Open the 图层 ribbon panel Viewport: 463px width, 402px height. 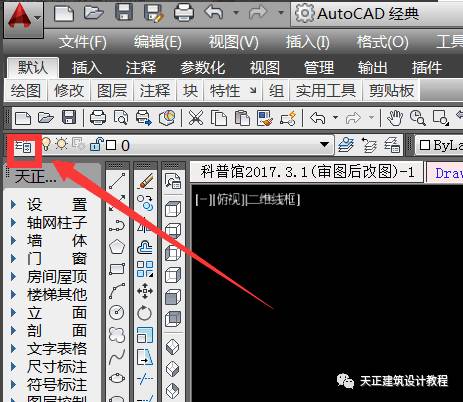pos(112,90)
